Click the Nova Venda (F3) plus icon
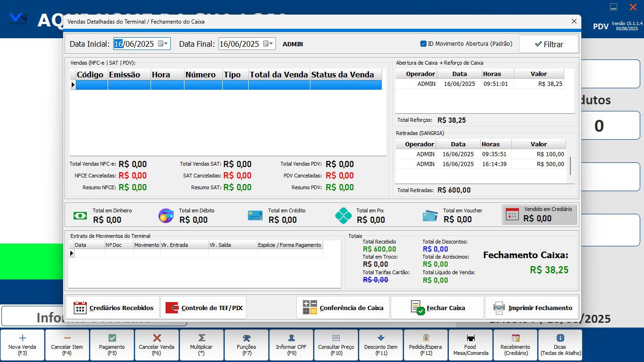This screenshot has height=362, width=644. click(x=22, y=338)
